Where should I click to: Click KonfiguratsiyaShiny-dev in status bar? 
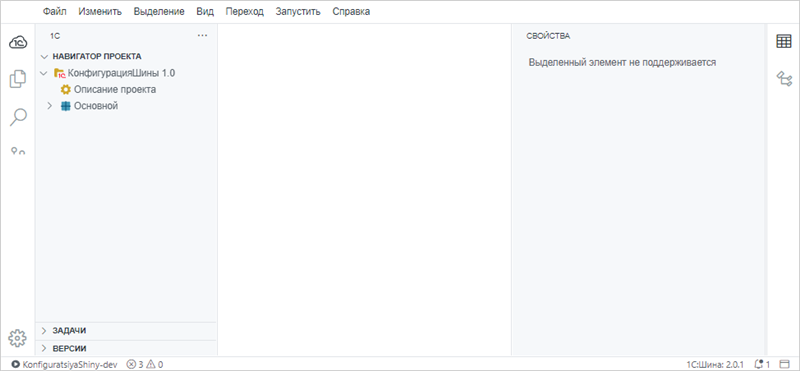pos(70,364)
